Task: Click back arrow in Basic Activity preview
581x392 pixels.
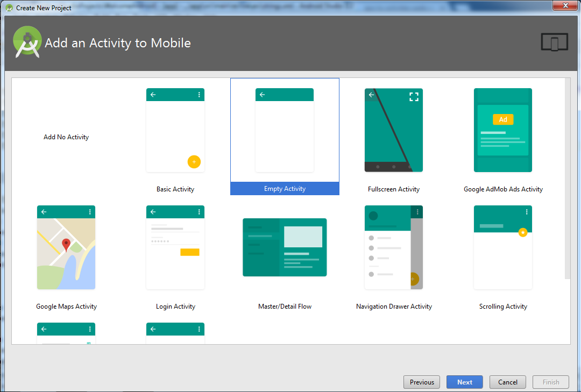Action: [x=153, y=95]
